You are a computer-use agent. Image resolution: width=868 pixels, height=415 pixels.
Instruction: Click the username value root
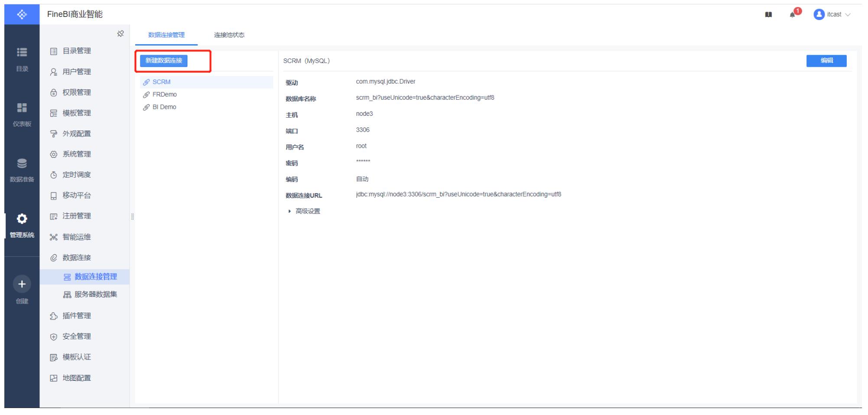pos(361,146)
